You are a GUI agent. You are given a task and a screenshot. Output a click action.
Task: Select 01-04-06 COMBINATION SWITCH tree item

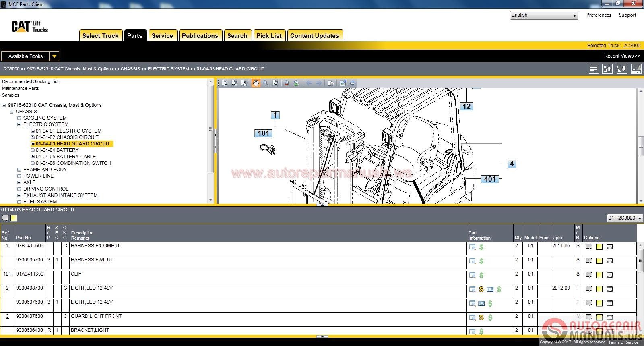click(x=73, y=163)
